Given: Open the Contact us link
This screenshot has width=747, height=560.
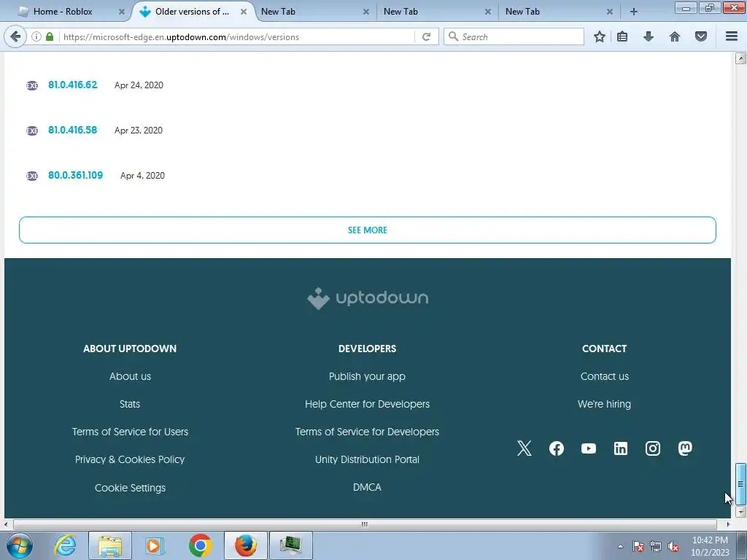Looking at the screenshot, I should click(x=605, y=376).
